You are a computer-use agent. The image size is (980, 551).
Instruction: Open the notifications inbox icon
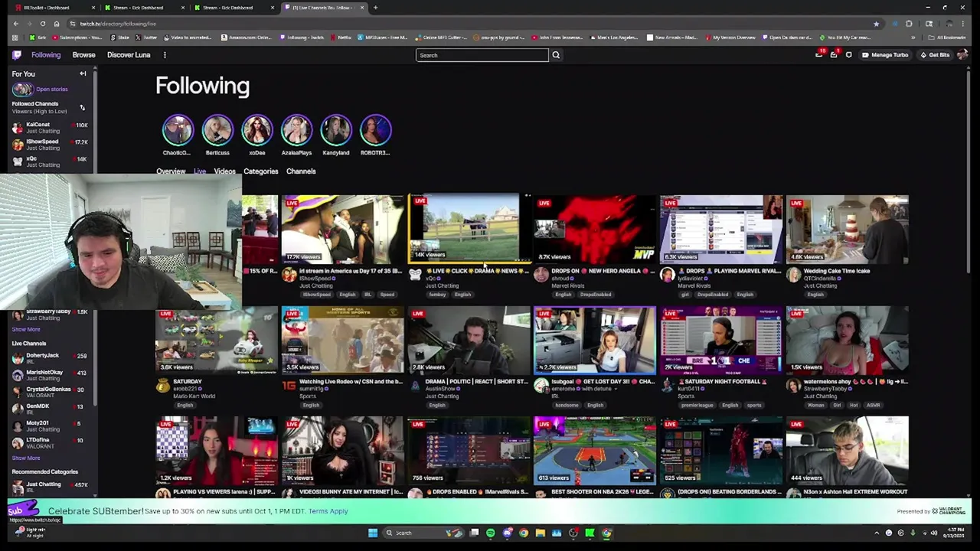pos(834,55)
